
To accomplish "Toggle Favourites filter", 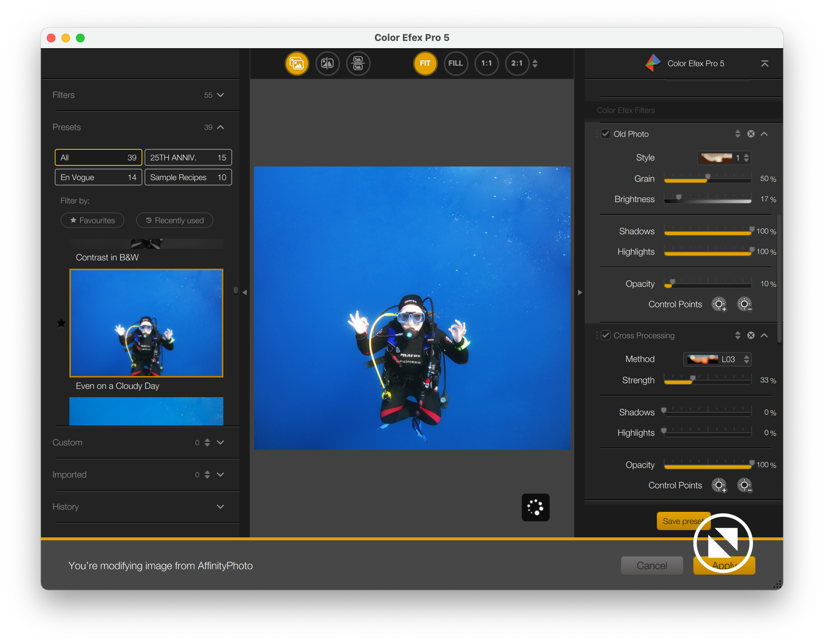I will click(92, 220).
